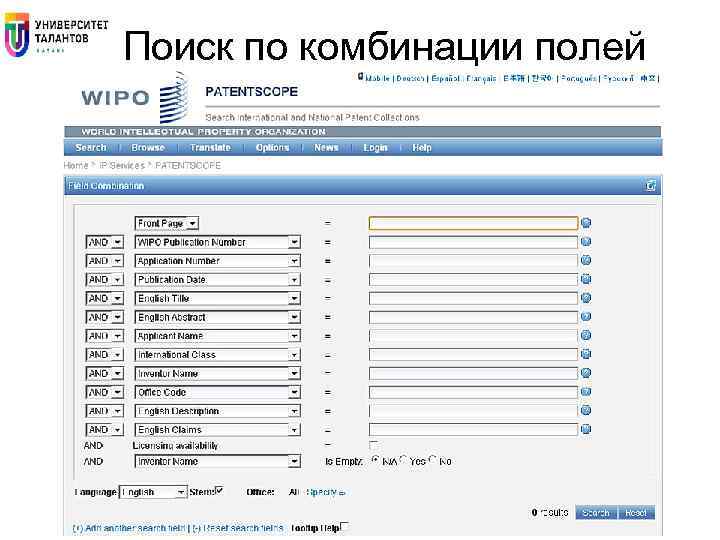720x540 pixels.
Task: Click the Specify office link
Action: [325, 492]
